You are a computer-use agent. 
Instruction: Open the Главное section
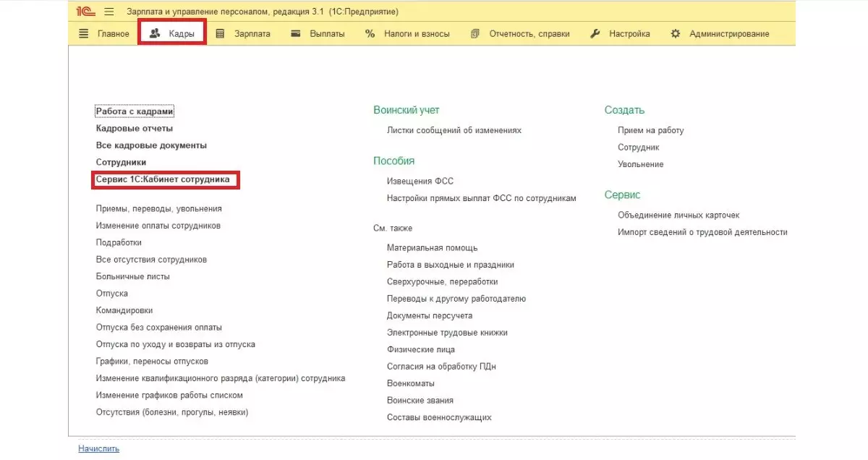coord(104,33)
